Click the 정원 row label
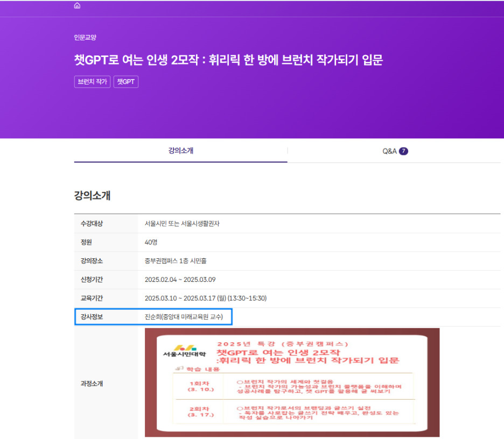This screenshot has width=504, height=439. [86, 242]
